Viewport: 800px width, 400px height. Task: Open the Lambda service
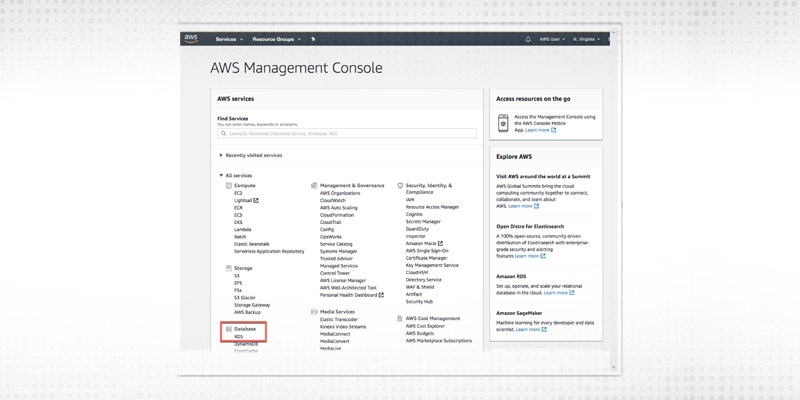(x=242, y=230)
